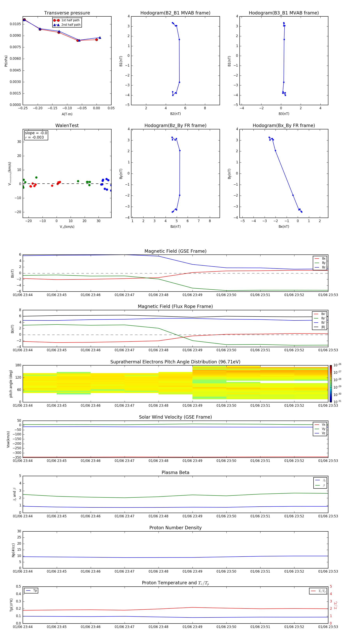The image size is (351, 644).
Task: Click the 'Proton Number Density' title
Action: coord(175,528)
